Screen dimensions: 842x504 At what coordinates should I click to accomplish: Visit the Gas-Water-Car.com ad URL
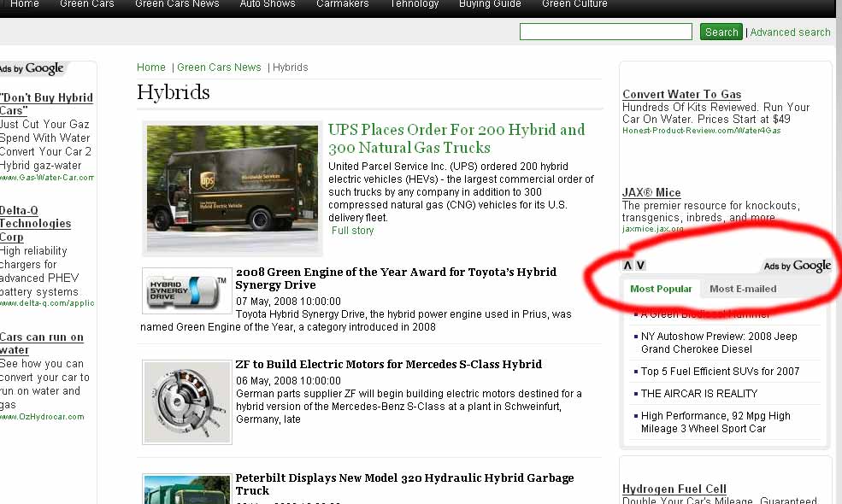click(x=47, y=178)
